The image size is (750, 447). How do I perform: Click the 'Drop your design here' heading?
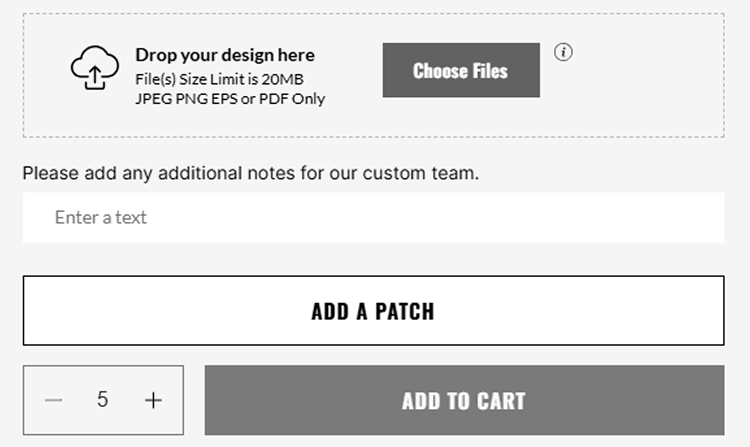click(x=225, y=55)
